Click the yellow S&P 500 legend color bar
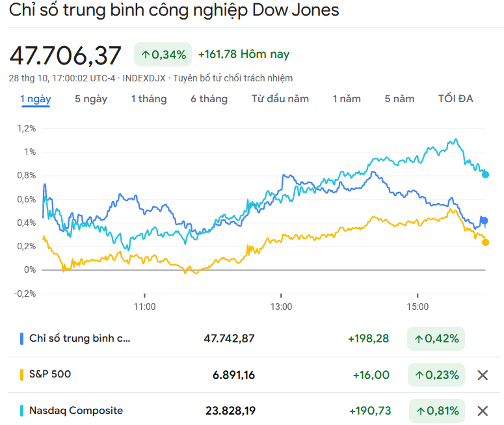This screenshot has width=504, height=425. pyautogui.click(x=22, y=375)
